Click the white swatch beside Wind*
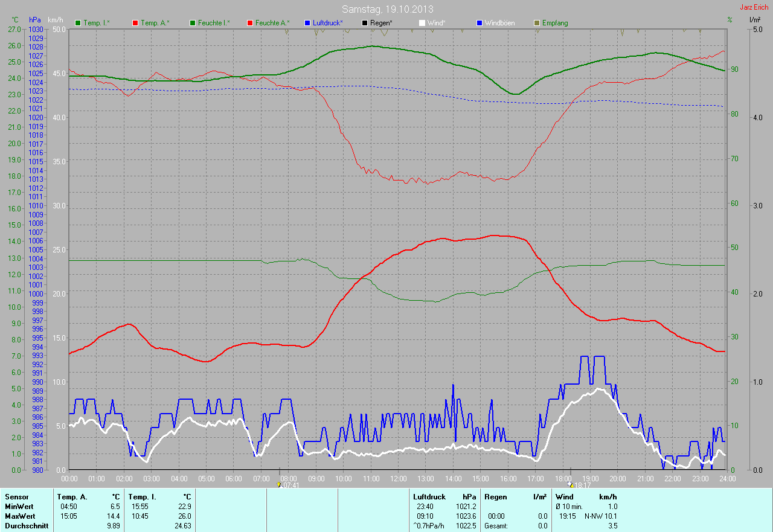The height and width of the screenshot is (532, 773). [x=423, y=23]
